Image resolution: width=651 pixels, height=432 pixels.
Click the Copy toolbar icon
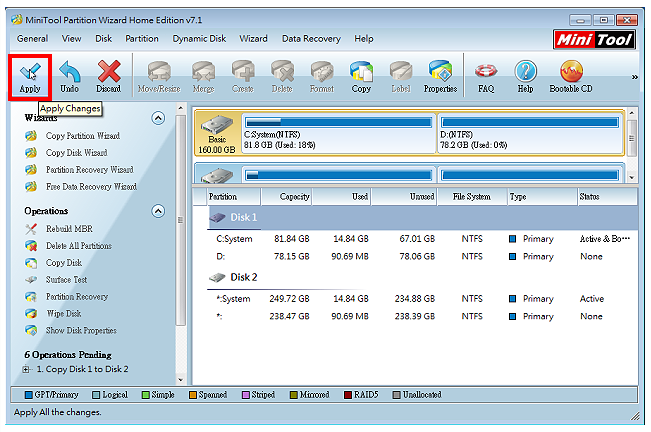pyautogui.click(x=361, y=77)
